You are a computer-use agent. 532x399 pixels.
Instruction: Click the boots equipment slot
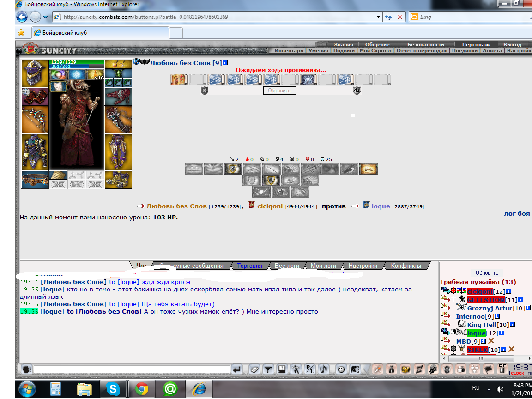(x=118, y=180)
